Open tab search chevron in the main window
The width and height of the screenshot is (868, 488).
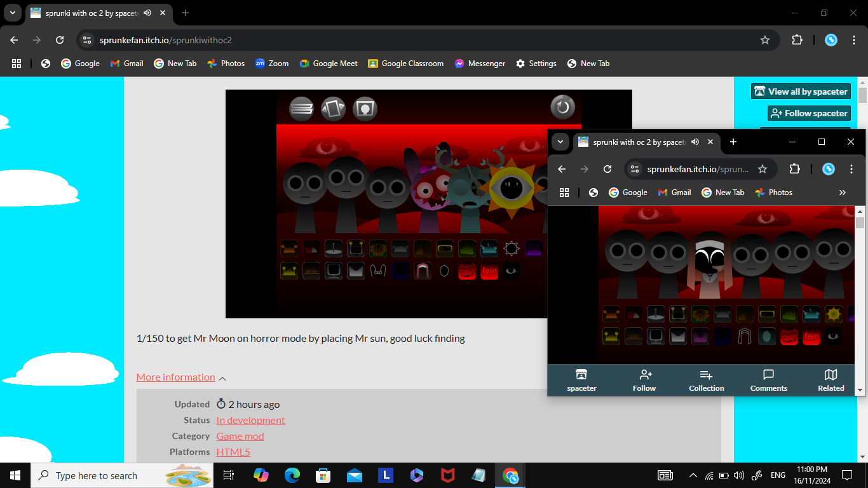click(13, 13)
